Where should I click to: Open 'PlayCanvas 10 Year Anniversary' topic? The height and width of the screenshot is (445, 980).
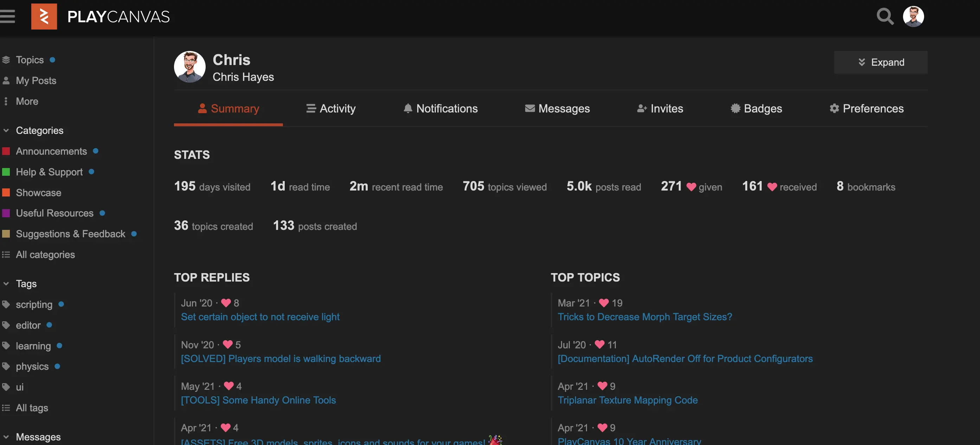point(629,441)
